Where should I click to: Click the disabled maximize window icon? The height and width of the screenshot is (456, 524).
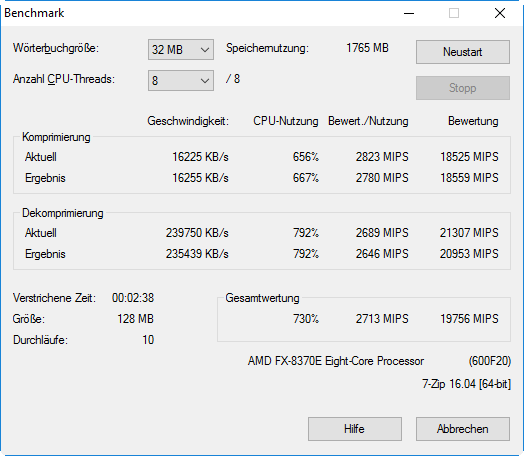(454, 13)
